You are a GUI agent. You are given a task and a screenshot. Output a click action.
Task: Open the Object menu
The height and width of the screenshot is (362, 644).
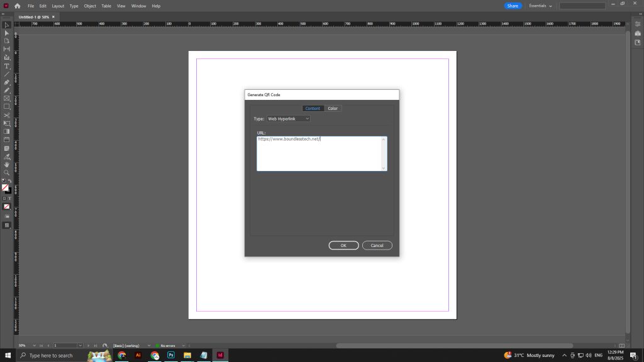point(89,6)
